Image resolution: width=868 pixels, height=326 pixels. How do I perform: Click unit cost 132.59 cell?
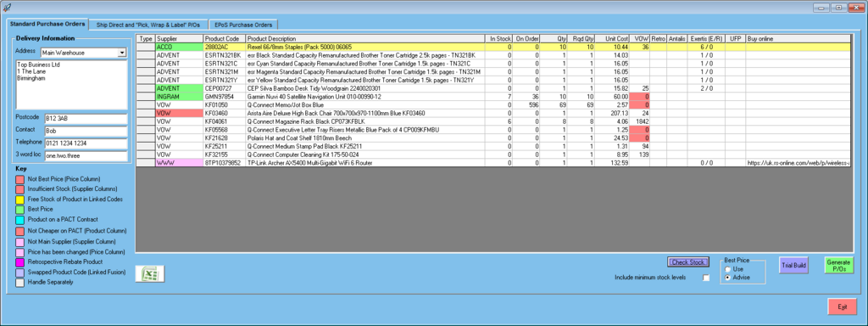(x=613, y=162)
